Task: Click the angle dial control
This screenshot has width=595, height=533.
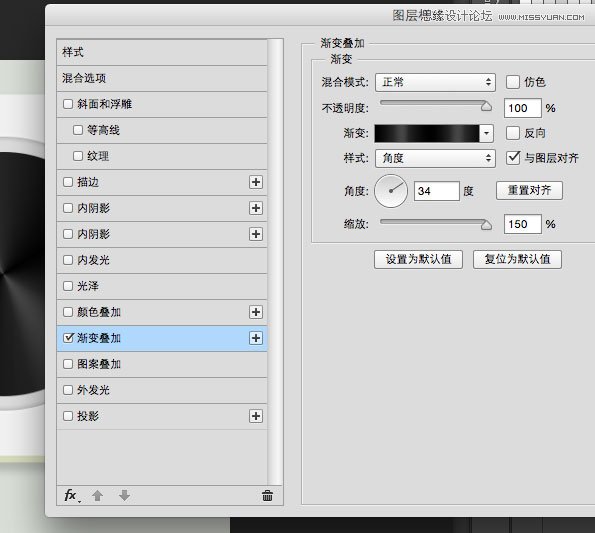Action: 391,191
